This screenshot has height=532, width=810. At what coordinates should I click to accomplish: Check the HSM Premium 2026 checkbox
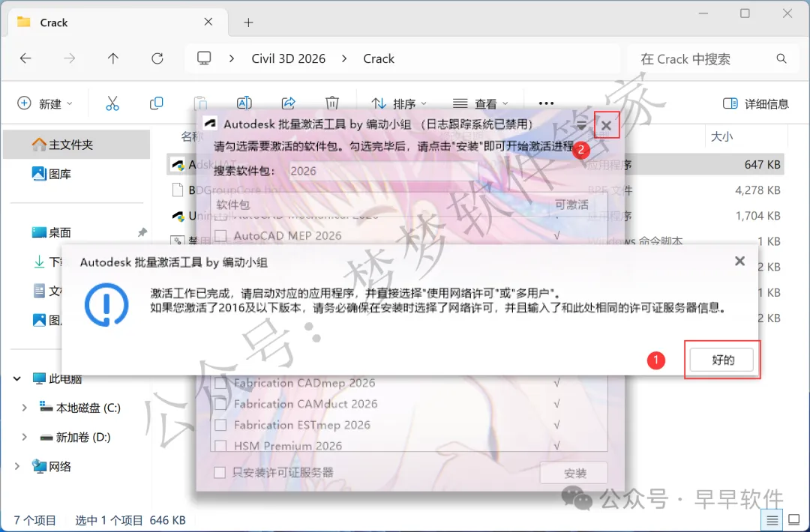coord(220,445)
